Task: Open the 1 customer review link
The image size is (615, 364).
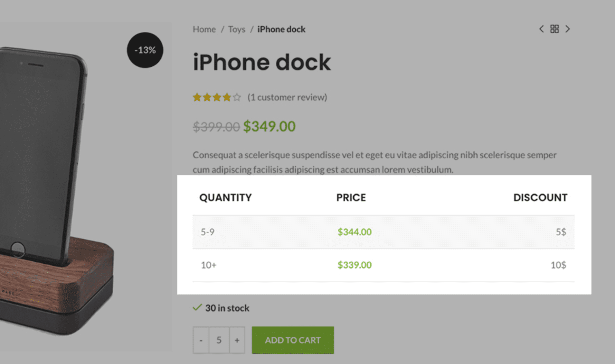Action: point(287,97)
